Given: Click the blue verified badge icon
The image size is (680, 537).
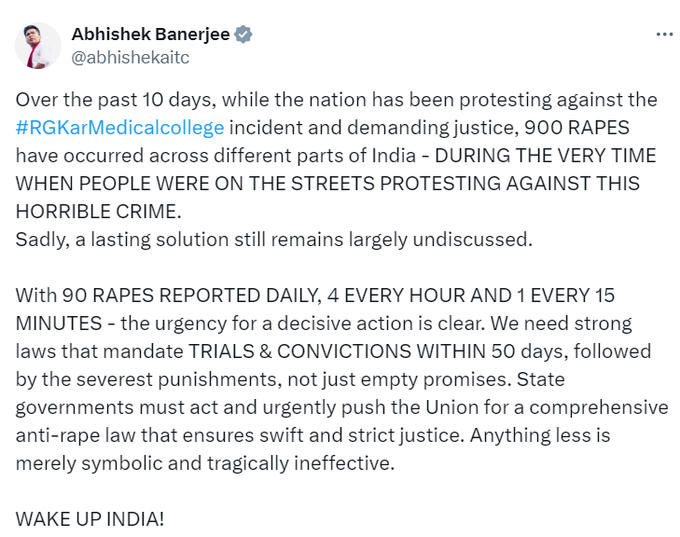Looking at the screenshot, I should [x=243, y=34].
